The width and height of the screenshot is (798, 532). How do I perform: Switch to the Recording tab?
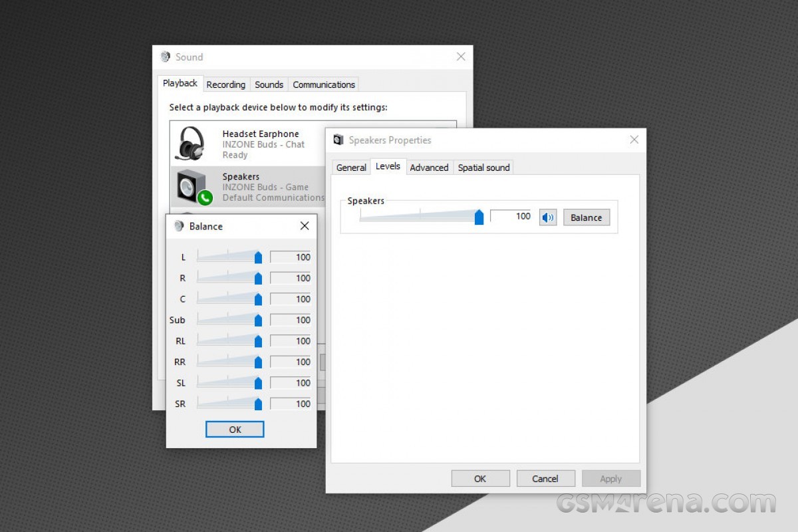click(225, 84)
